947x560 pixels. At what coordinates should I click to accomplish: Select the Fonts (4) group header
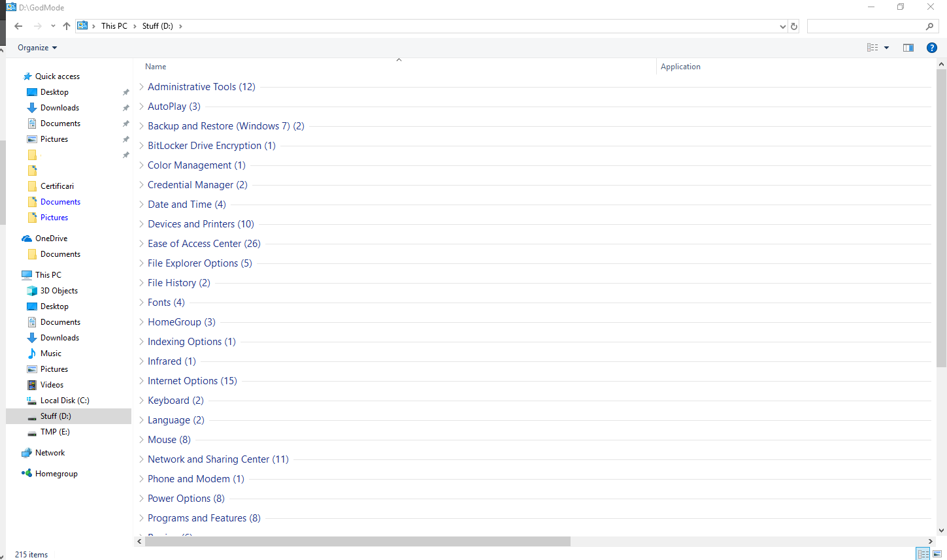pyautogui.click(x=166, y=303)
